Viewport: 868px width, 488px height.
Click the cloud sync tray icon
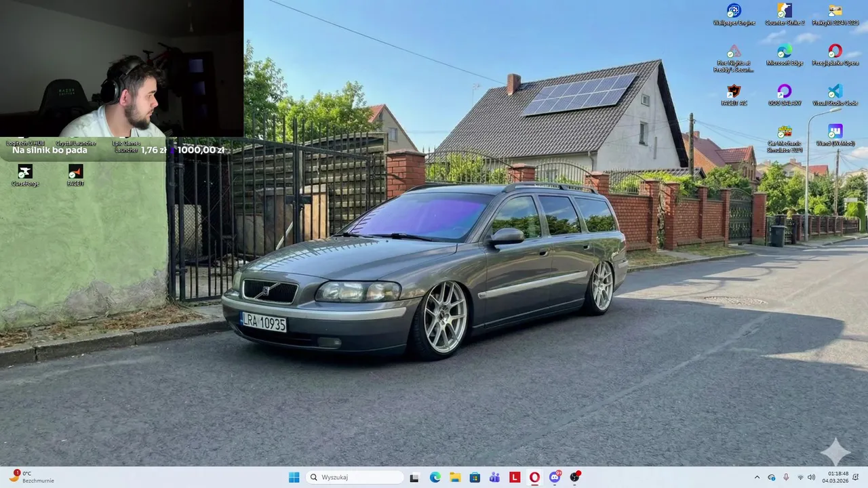click(x=772, y=477)
